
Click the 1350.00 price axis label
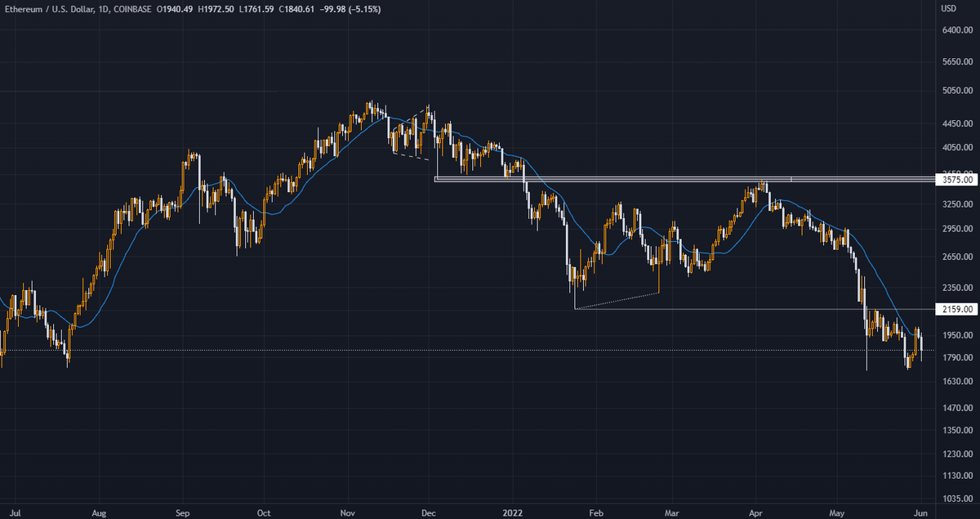point(956,430)
